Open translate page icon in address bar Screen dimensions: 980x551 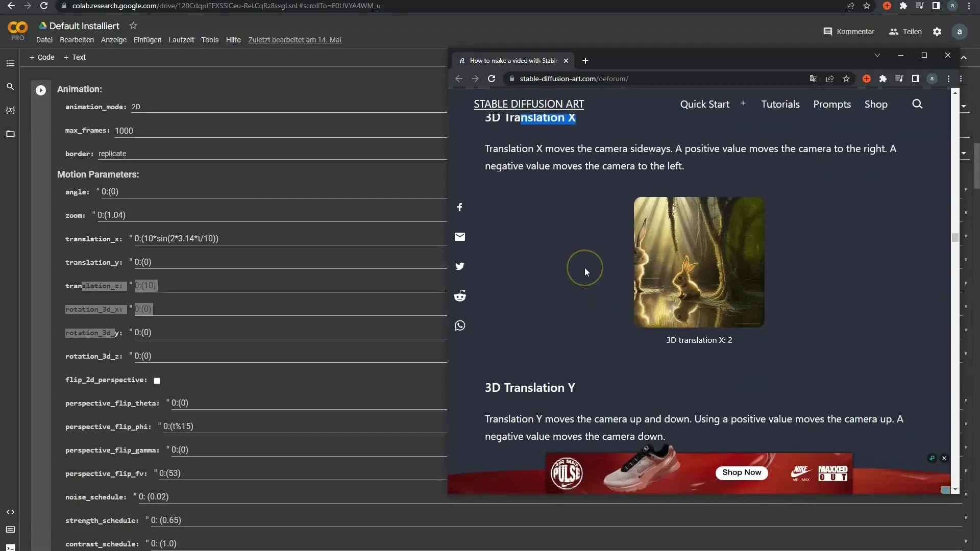click(814, 79)
